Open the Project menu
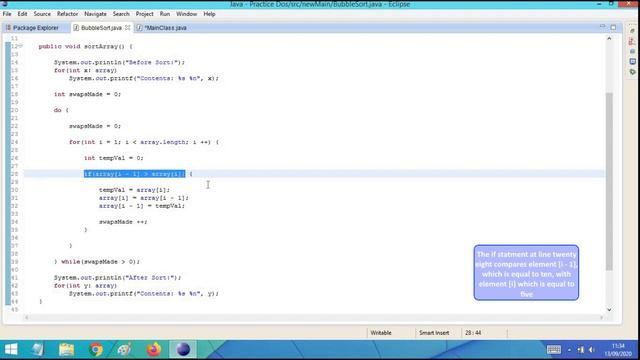Viewport: 640px width, 360px height. point(144,14)
